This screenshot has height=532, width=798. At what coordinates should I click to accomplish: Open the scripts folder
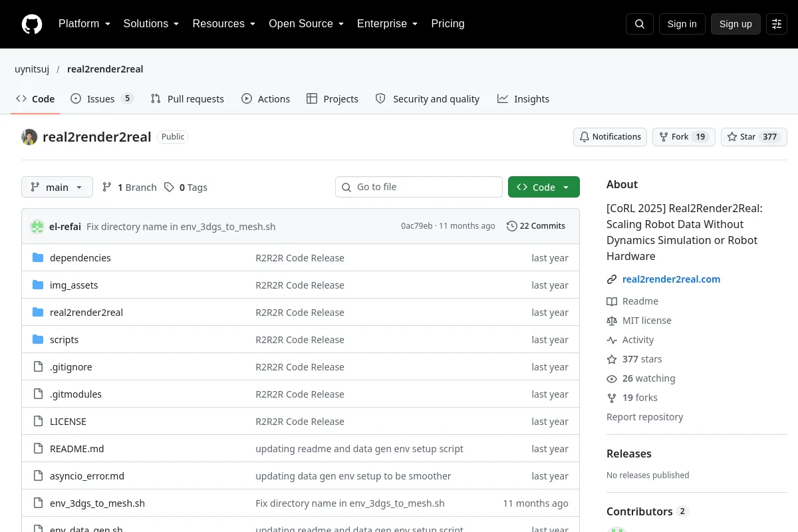(x=64, y=340)
